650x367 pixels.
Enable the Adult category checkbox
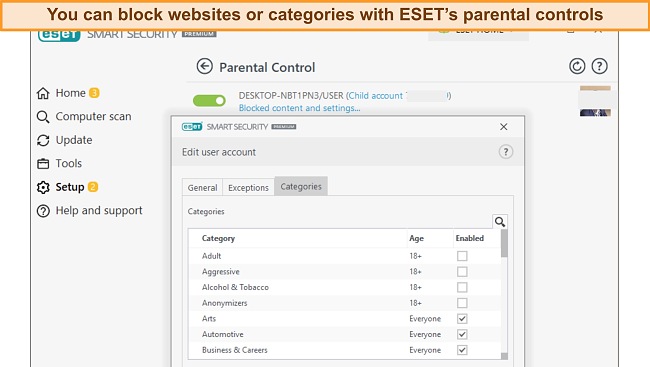click(x=462, y=256)
